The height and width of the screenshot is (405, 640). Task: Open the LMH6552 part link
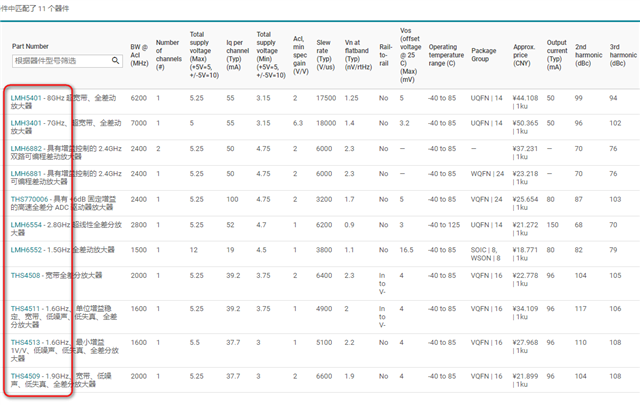click(x=26, y=250)
